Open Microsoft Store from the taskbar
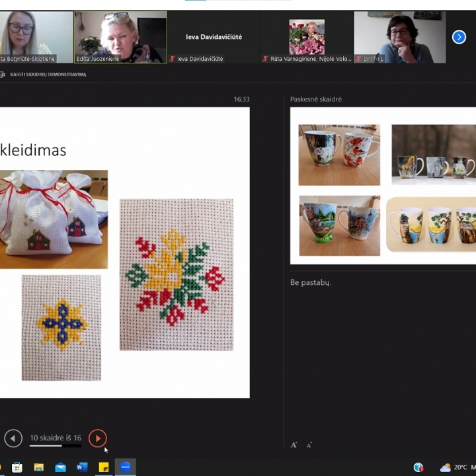Viewport: 476px width, 476px height. (x=17, y=467)
